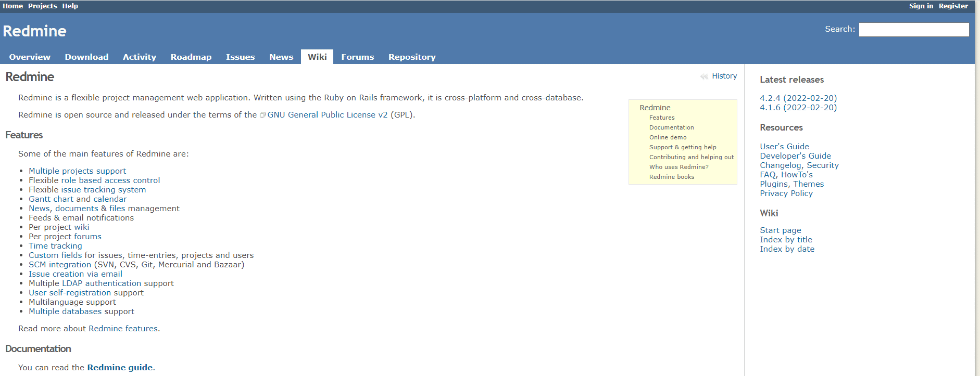Go to Support & getting help section
This screenshot has width=980, height=376.
(x=683, y=148)
